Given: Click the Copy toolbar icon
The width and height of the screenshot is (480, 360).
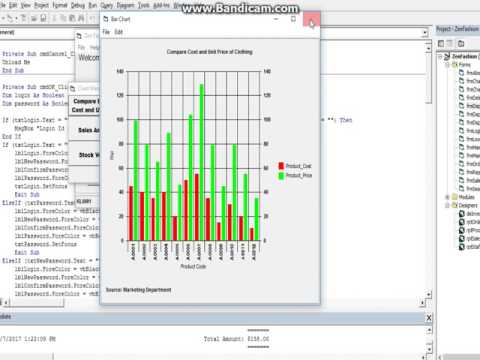Looking at the screenshot, I should click(x=64, y=18).
